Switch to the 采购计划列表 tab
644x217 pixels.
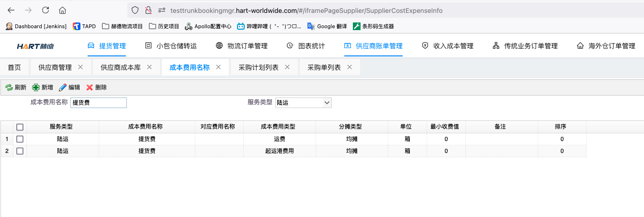[x=258, y=67]
